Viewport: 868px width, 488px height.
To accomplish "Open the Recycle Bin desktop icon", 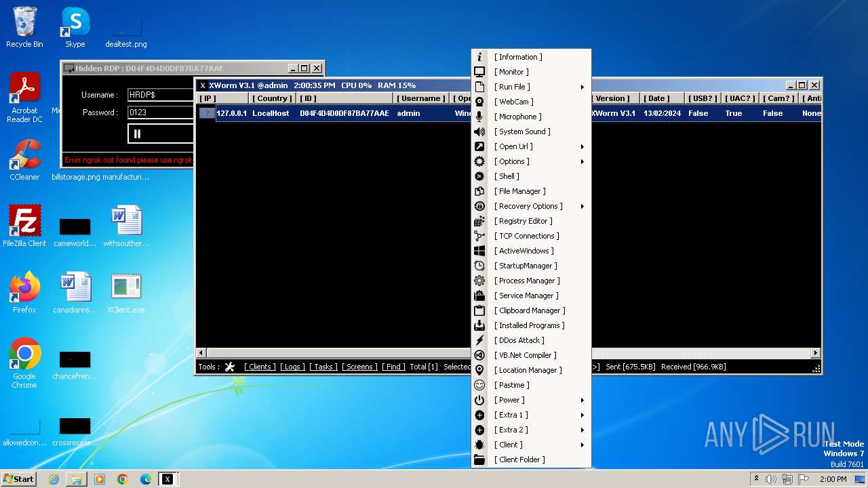I will [24, 27].
